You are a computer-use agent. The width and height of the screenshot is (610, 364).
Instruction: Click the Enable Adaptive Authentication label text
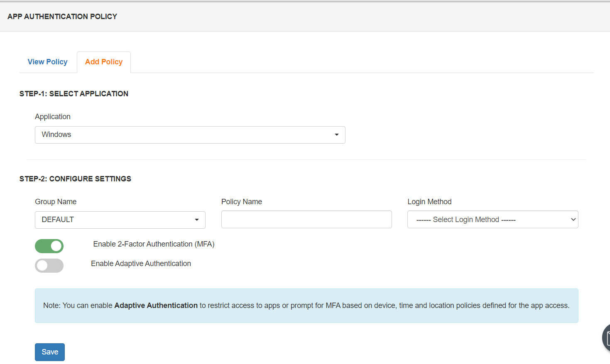tap(141, 264)
